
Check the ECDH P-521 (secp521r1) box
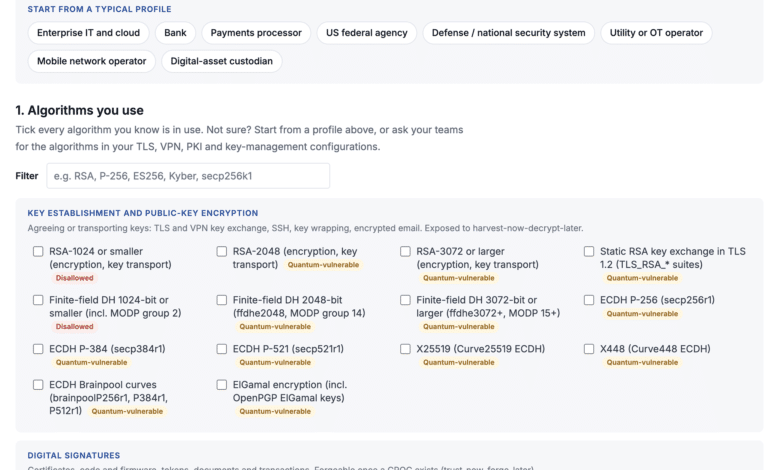coord(222,349)
